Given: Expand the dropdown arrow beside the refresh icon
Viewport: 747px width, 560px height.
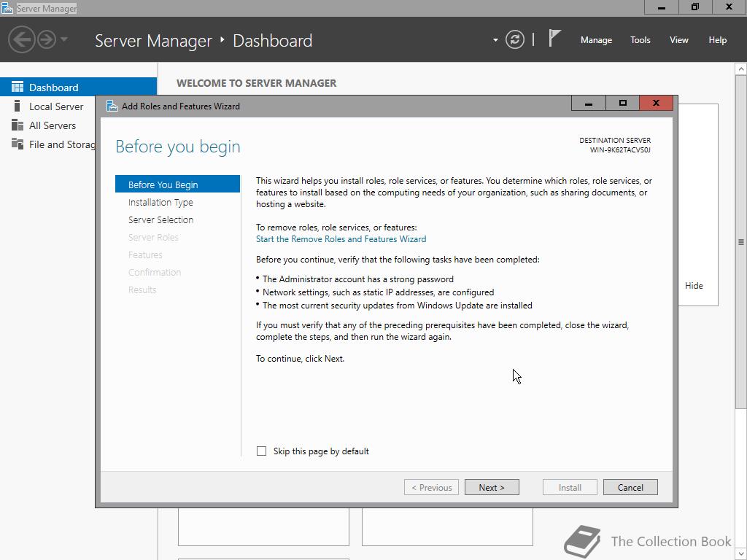Looking at the screenshot, I should point(495,40).
